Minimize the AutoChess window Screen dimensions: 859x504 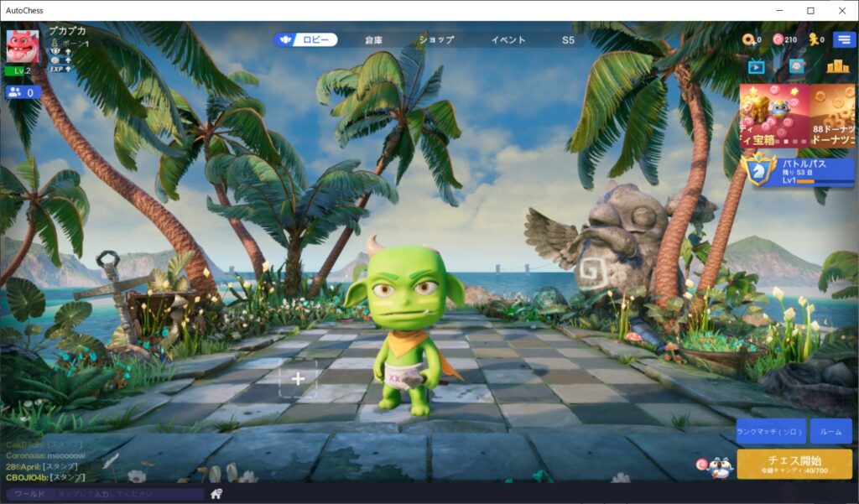point(779,10)
